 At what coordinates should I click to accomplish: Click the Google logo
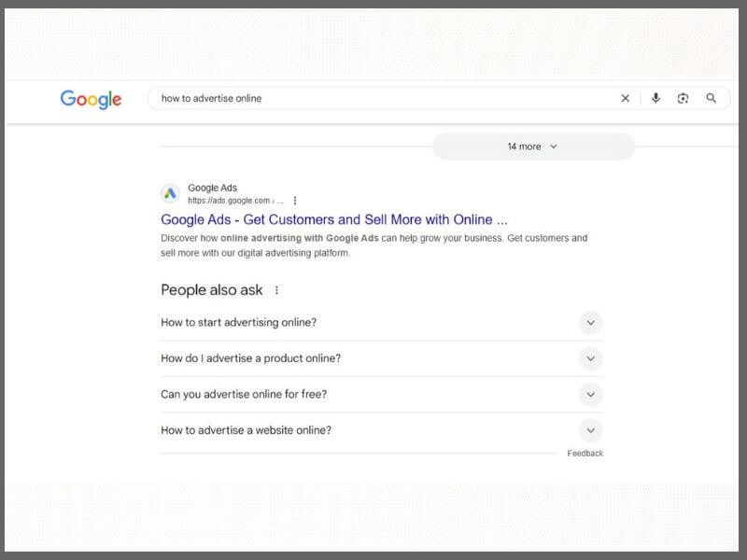91,99
